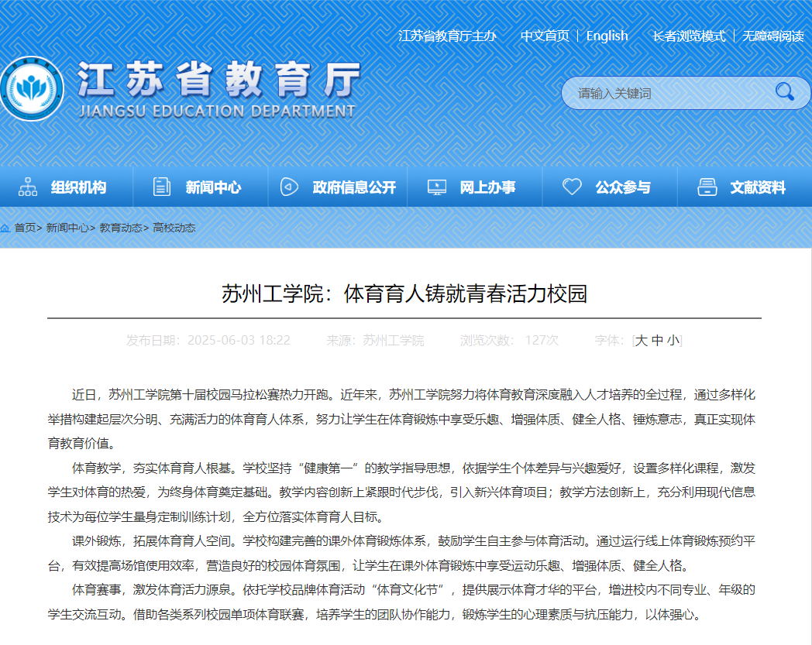Go to 高校动态 in the breadcrumb

point(174,228)
